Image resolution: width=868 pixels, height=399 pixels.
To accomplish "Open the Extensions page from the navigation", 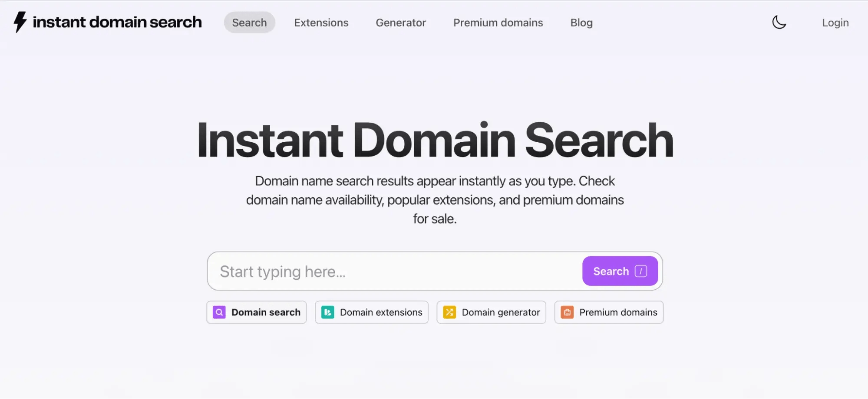I will (x=321, y=22).
